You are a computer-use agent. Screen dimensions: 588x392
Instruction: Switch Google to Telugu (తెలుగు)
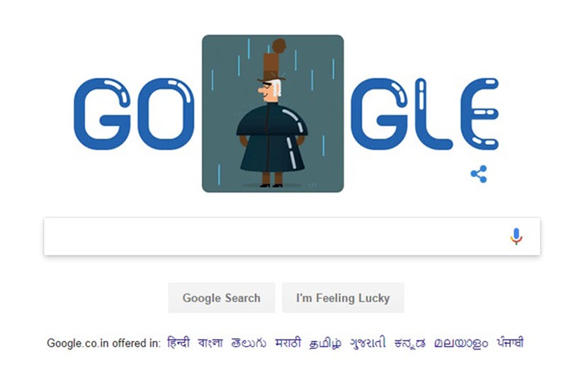pyautogui.click(x=249, y=343)
